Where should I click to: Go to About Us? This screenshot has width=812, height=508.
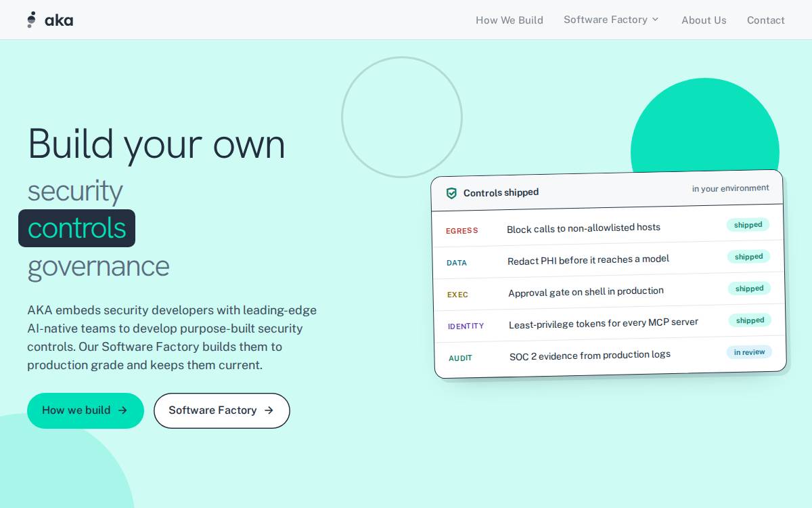tap(704, 20)
